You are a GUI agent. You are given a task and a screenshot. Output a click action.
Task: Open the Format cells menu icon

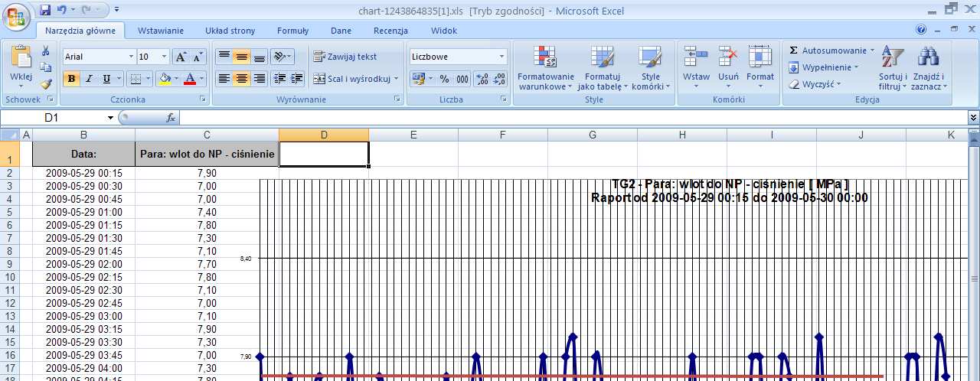pos(760,57)
